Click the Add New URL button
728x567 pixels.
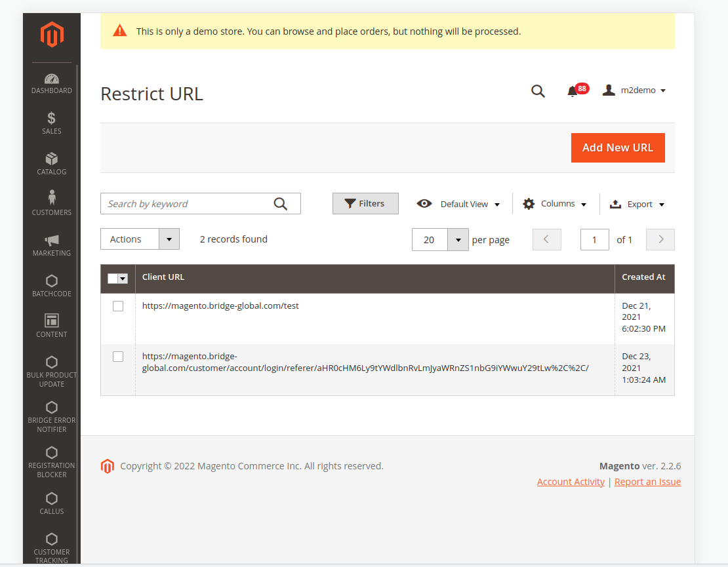pyautogui.click(x=618, y=147)
